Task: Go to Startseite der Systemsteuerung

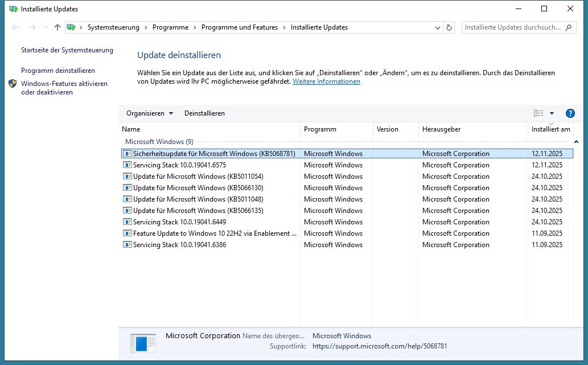Action: coord(67,50)
